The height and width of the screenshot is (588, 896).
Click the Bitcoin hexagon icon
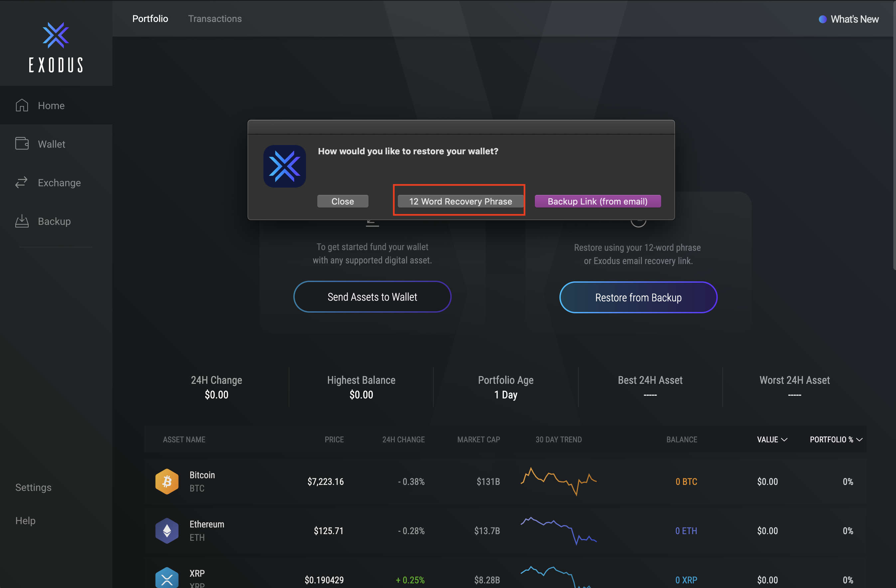pos(167,482)
